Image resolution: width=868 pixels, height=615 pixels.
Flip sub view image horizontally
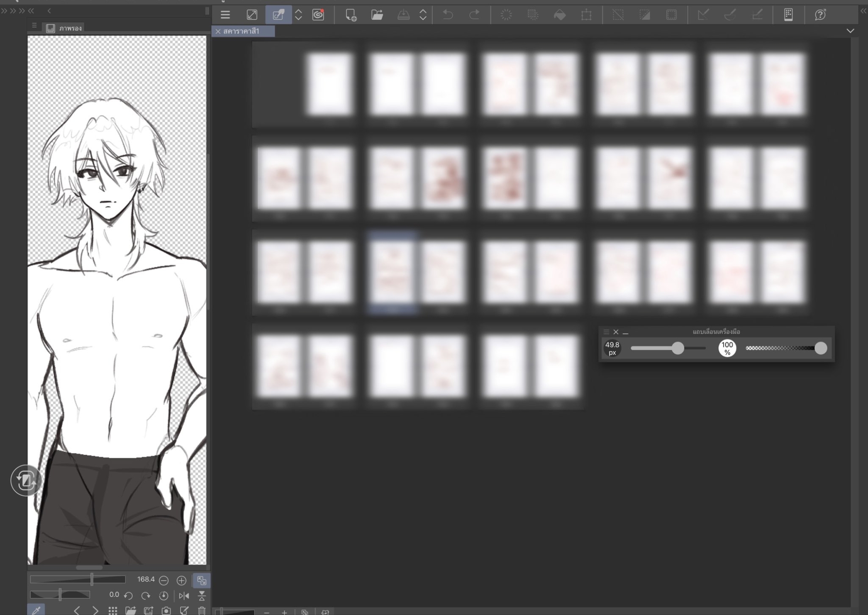click(x=184, y=595)
